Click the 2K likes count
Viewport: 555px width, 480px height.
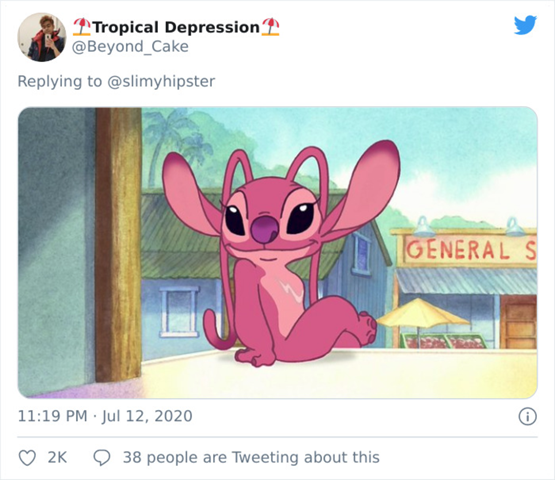tap(57, 457)
